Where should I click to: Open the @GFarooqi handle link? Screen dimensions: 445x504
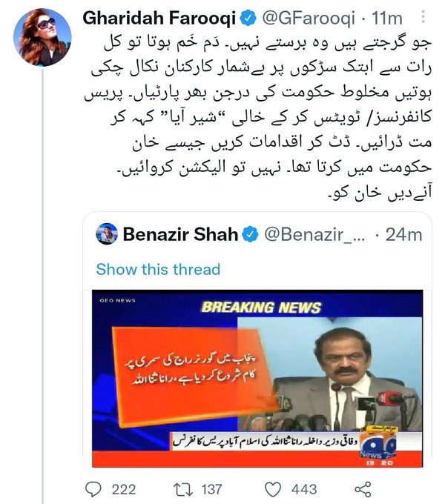(x=309, y=18)
